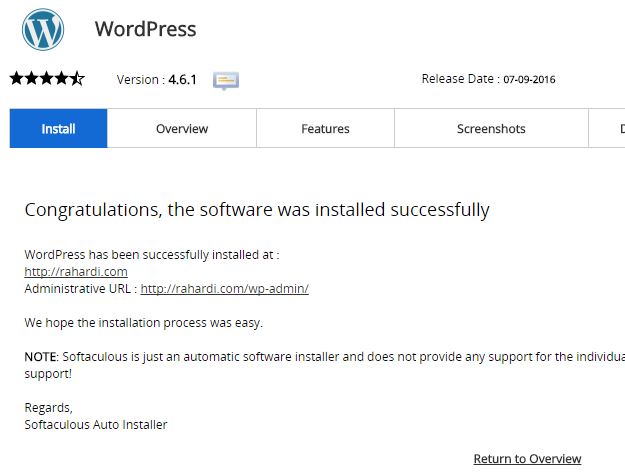Click the third rating star

point(47,79)
